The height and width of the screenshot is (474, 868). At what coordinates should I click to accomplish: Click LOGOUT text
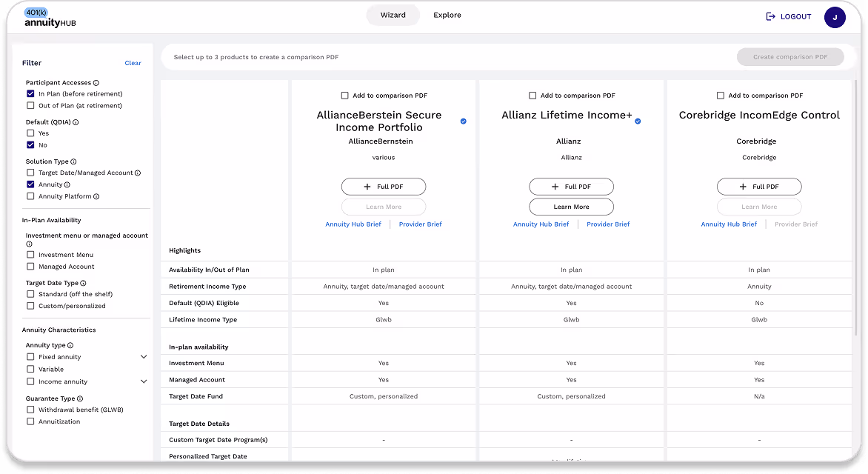pos(796,16)
